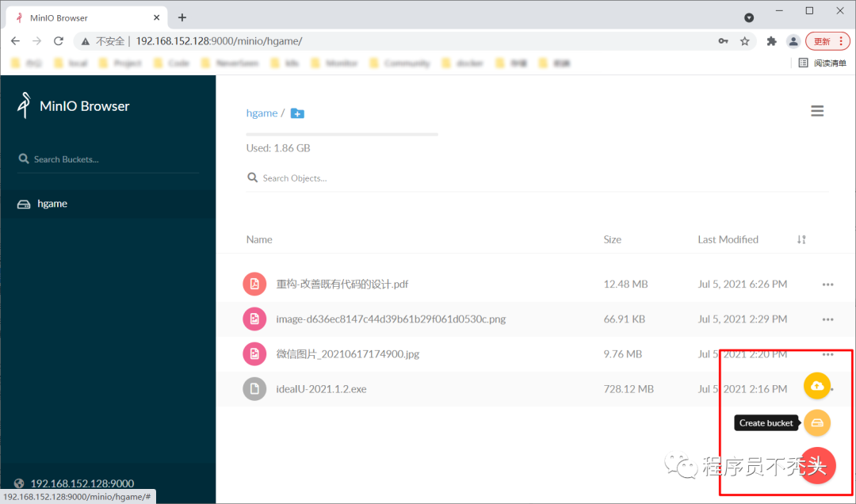Viewport: 856px width, 504px height.
Task: Click the MinIO Browser title text
Action: [x=85, y=106]
